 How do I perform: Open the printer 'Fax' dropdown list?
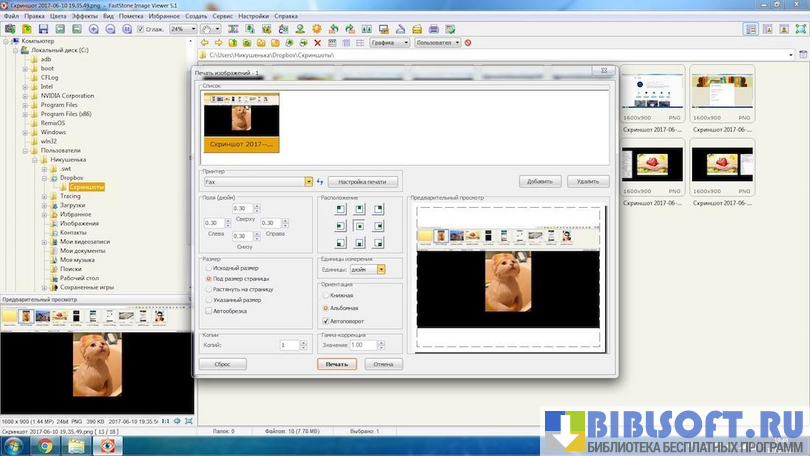(309, 182)
